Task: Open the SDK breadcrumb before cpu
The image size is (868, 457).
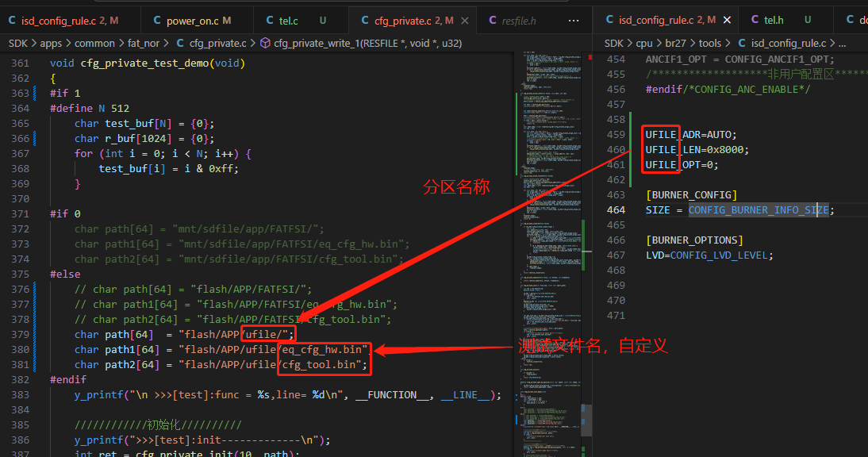Action: pyautogui.click(x=614, y=43)
